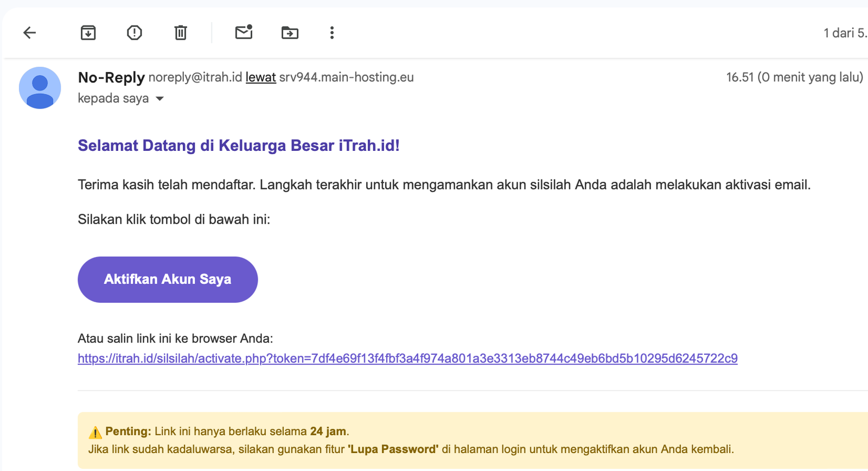Click the No-Reply sender name

click(111, 78)
